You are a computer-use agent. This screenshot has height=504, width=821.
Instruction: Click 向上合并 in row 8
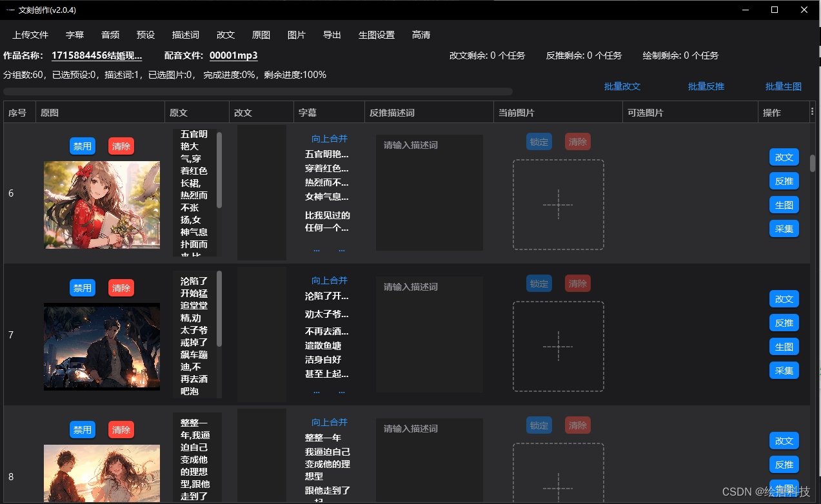coord(330,422)
